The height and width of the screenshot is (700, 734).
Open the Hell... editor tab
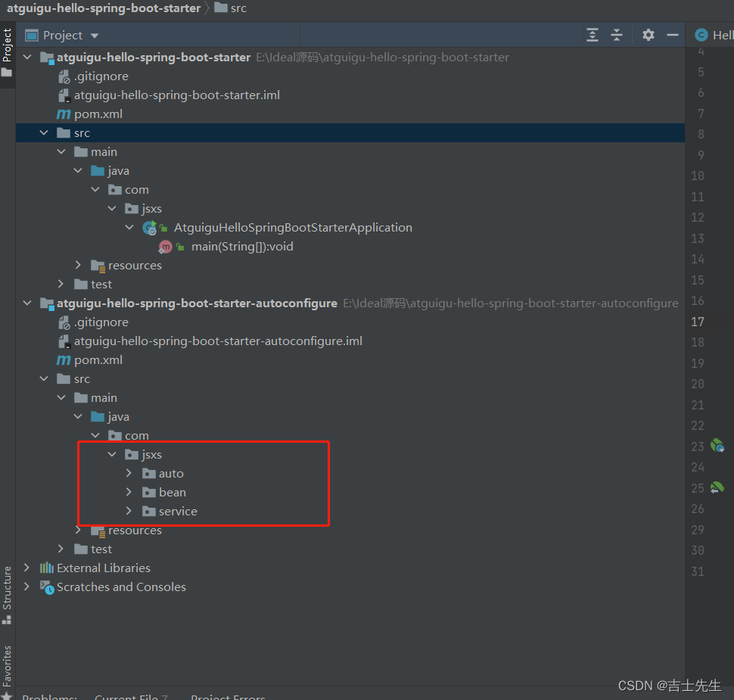pyautogui.click(x=714, y=35)
